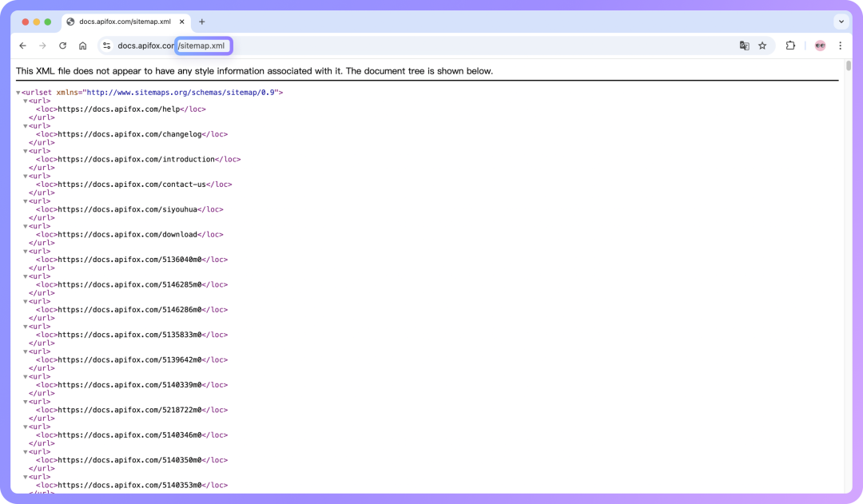Click the docs.apifox.com/5146285m0 loc text
Screen dimensions: 863x504
130,284
